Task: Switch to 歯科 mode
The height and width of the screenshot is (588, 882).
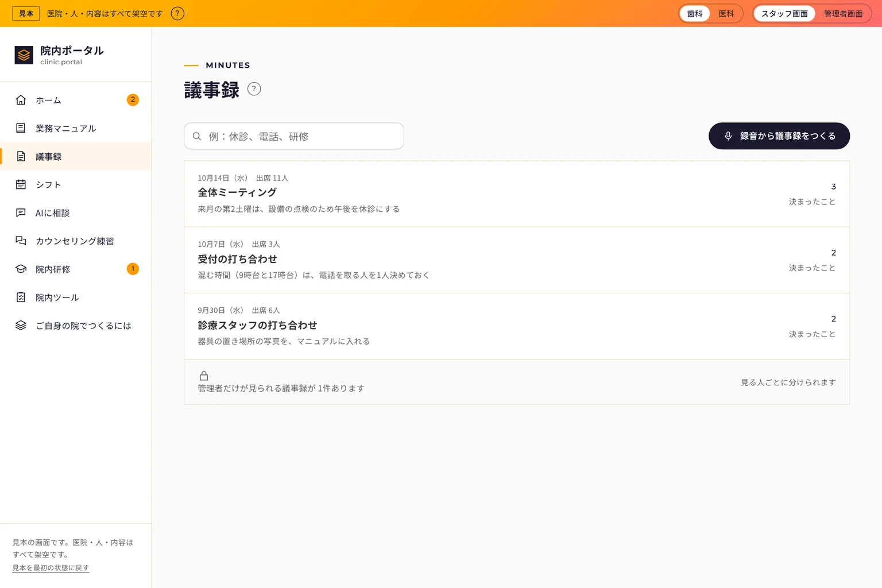Action: coord(695,14)
